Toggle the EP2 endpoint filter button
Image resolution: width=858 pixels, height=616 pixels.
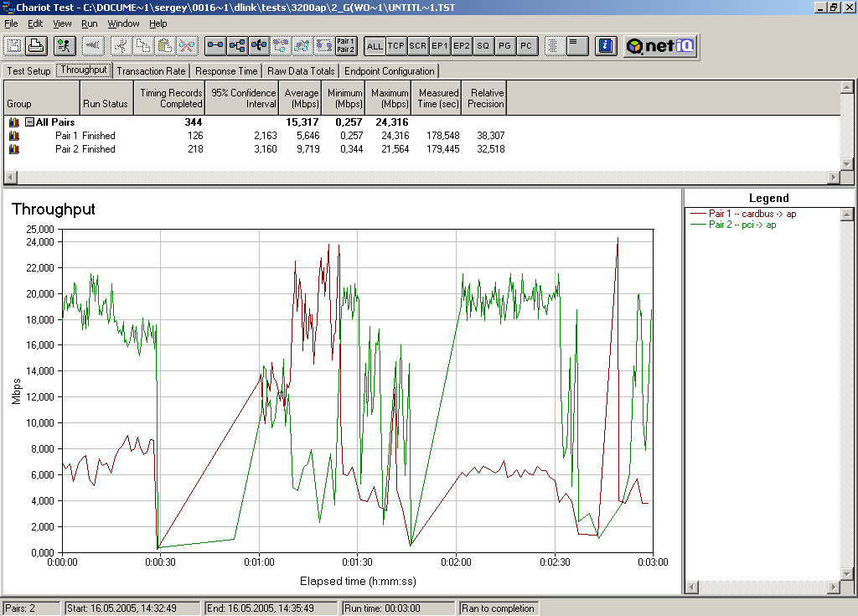[x=462, y=46]
